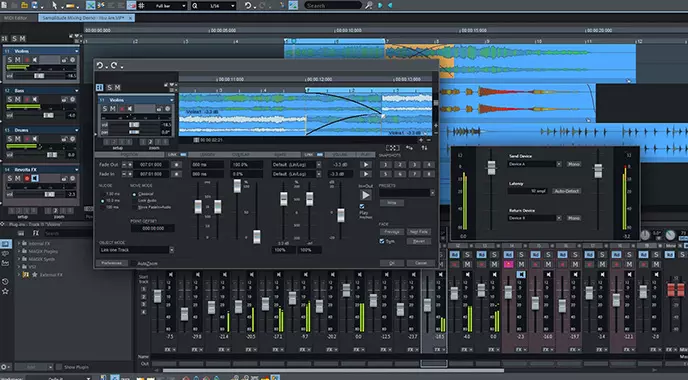Open the Violins track header dropdown arrow

76,51
